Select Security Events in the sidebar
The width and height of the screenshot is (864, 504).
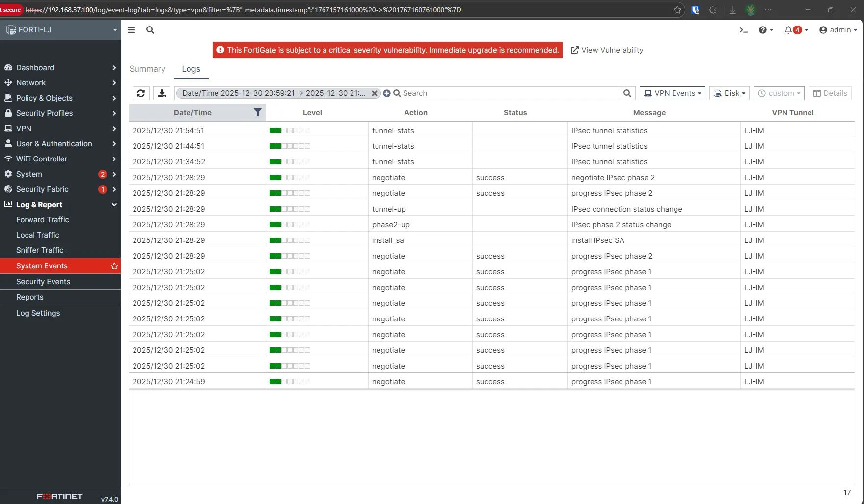(x=43, y=281)
